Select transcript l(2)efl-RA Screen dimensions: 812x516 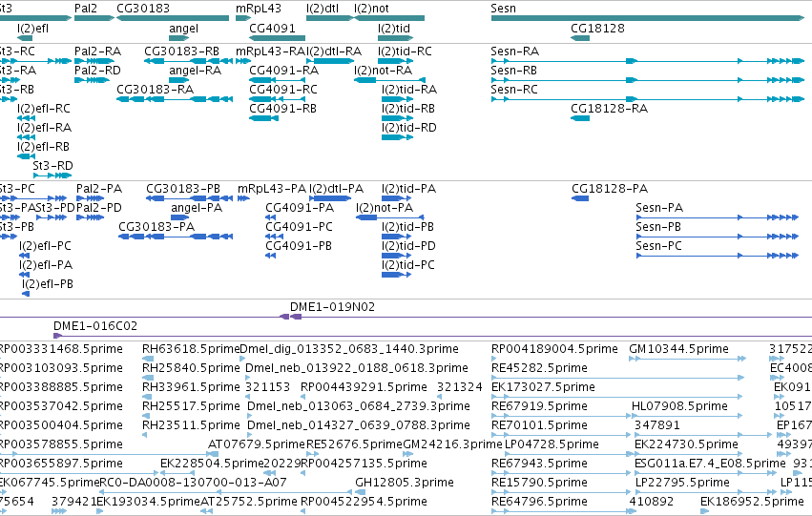pos(26,137)
